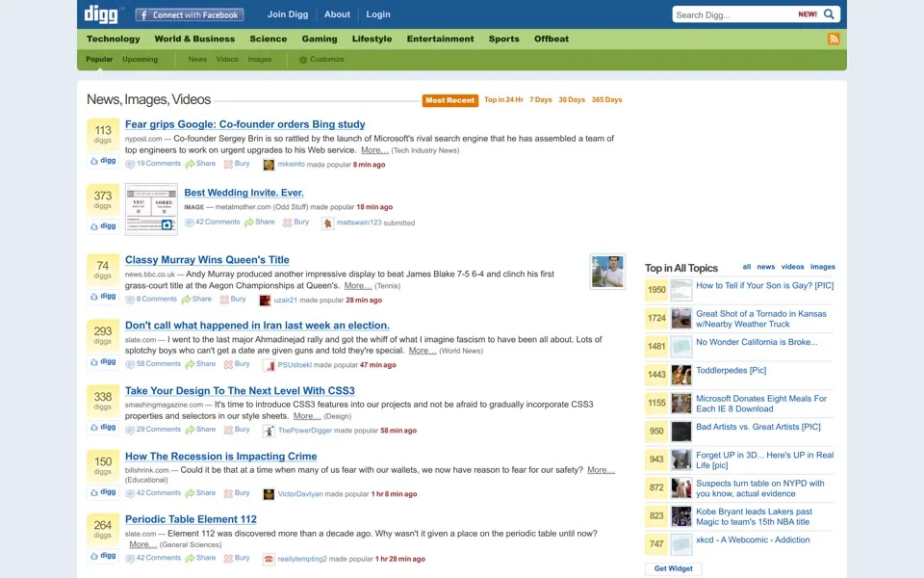The width and height of the screenshot is (924, 578).
Task: Bury the Classy Murray story
Action: (233, 300)
